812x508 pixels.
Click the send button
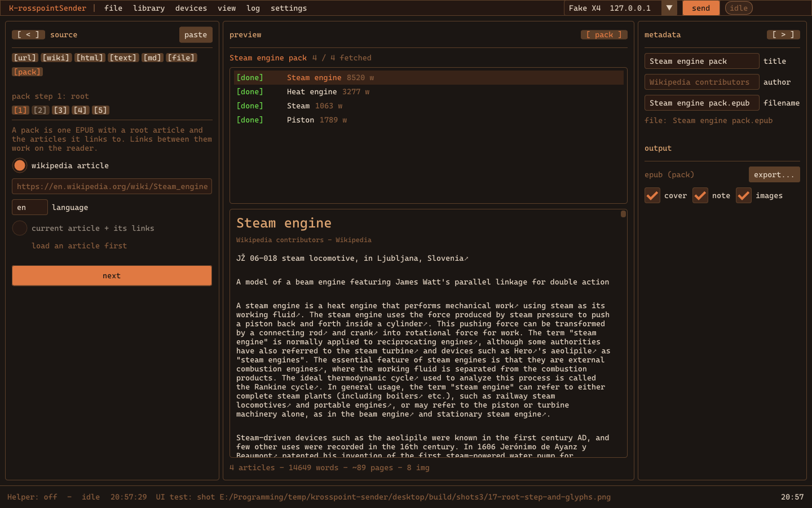coord(701,8)
